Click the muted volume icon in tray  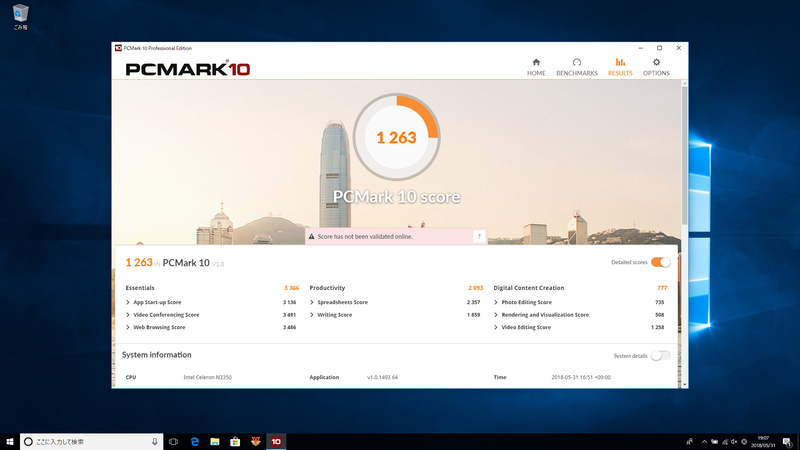tap(734, 442)
